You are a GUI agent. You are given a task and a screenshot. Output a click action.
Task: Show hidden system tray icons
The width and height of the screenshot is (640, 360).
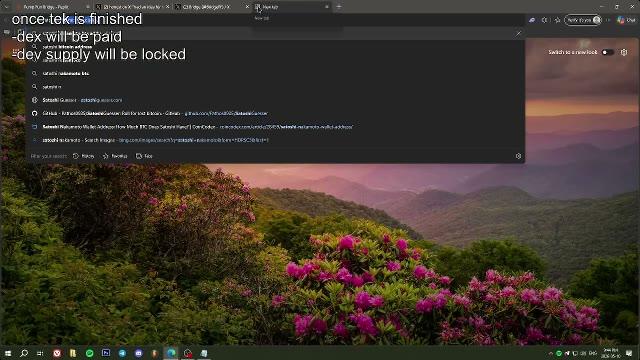(x=550, y=353)
